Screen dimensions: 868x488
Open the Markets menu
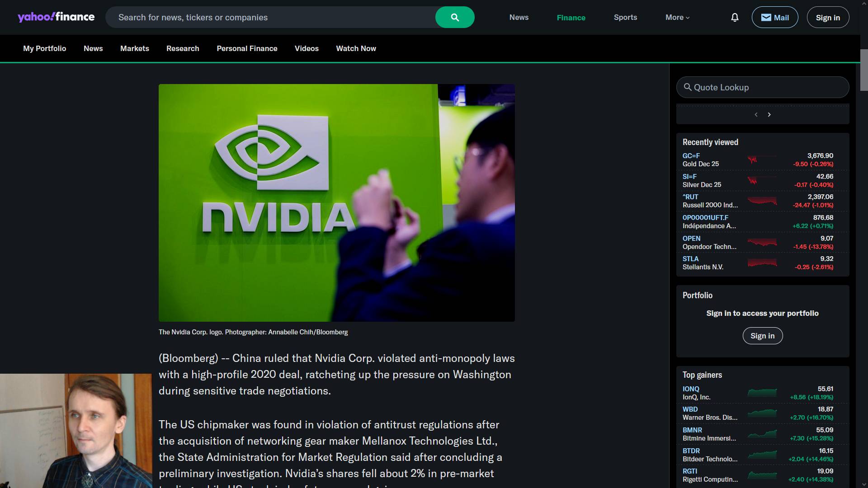pos(134,48)
